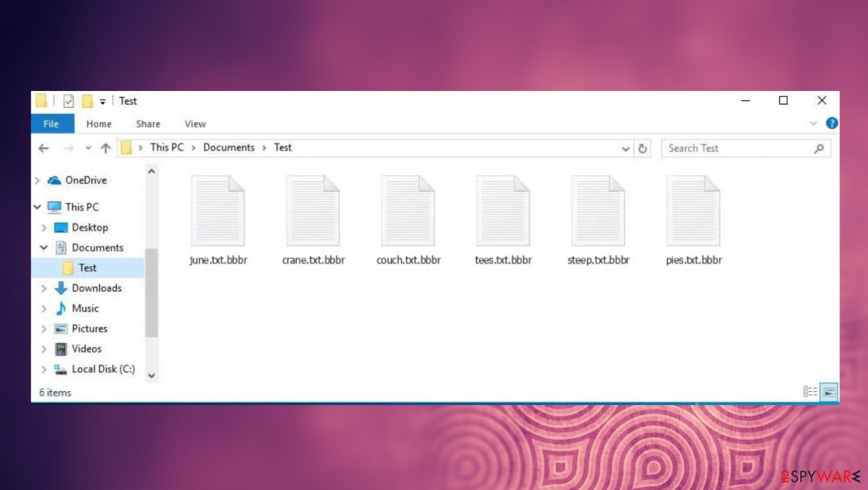Select the Share tab
The height and width of the screenshot is (490, 868).
pos(147,124)
